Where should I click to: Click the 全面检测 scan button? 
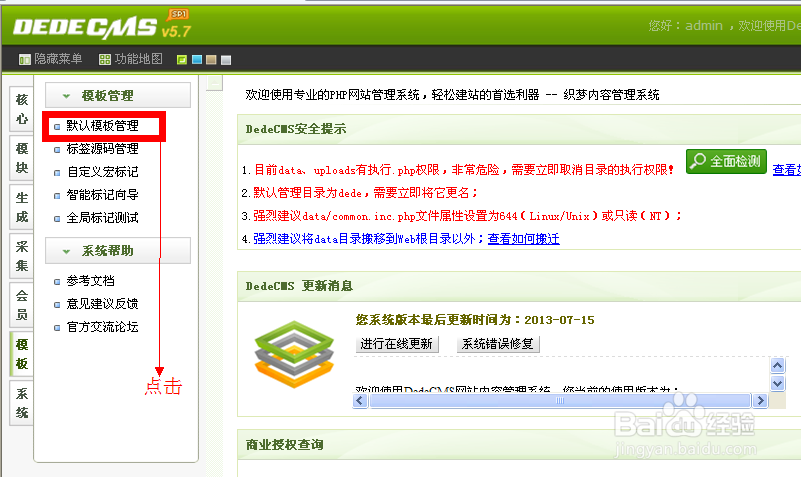pyautogui.click(x=726, y=161)
